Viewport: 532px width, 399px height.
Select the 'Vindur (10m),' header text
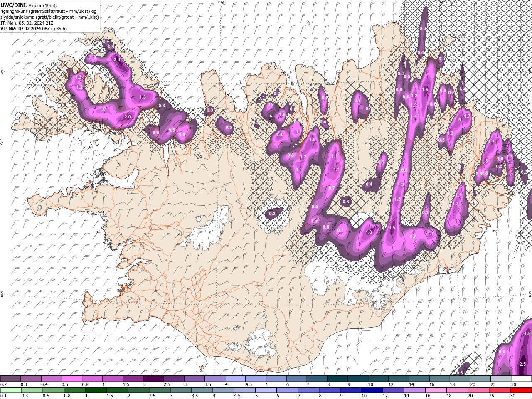(x=42, y=5)
